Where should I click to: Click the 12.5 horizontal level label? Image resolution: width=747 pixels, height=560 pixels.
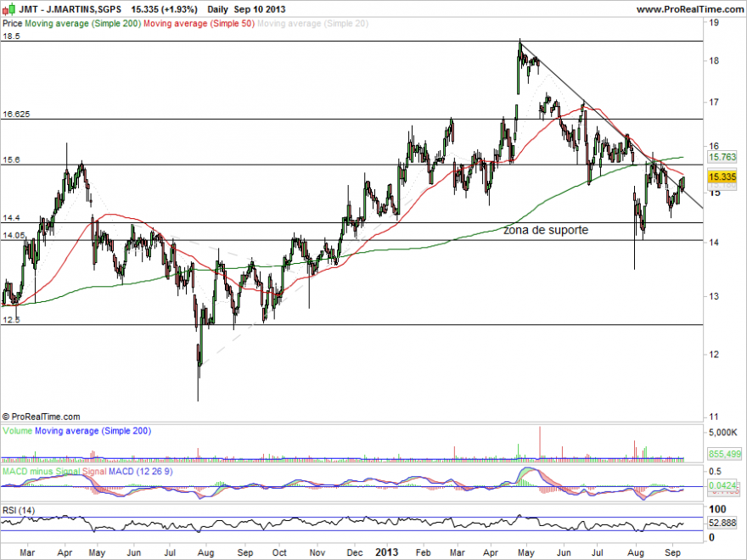point(11,320)
